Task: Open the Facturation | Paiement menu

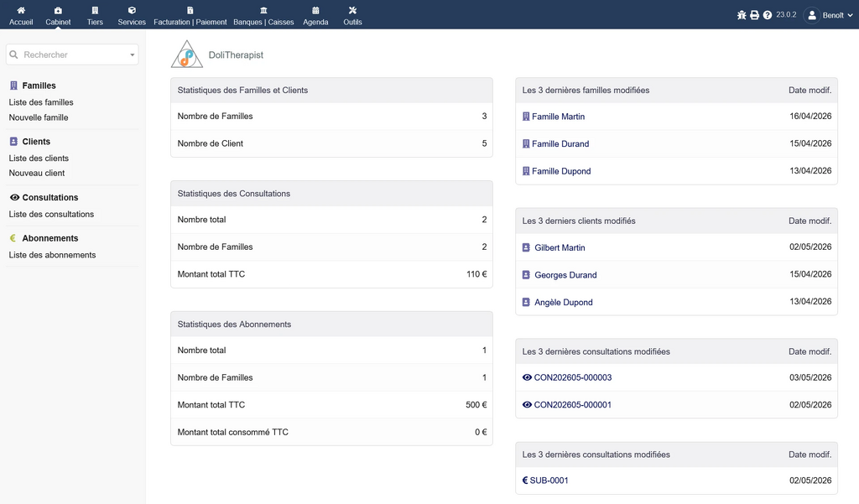Action: pos(190,15)
